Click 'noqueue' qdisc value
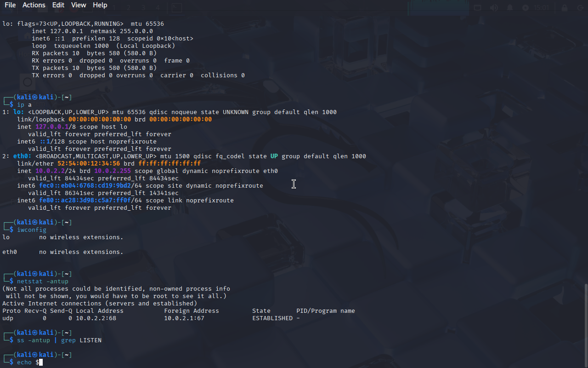Viewport: 588px width, 368px height. 184,112
